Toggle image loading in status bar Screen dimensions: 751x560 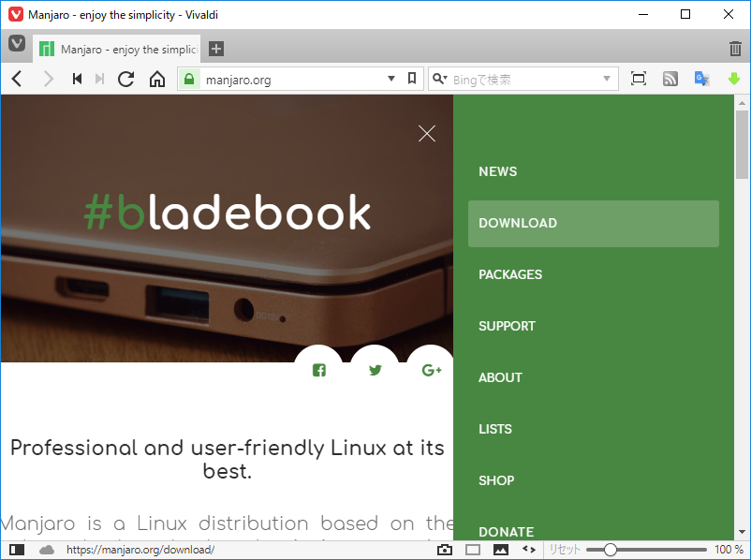500,550
